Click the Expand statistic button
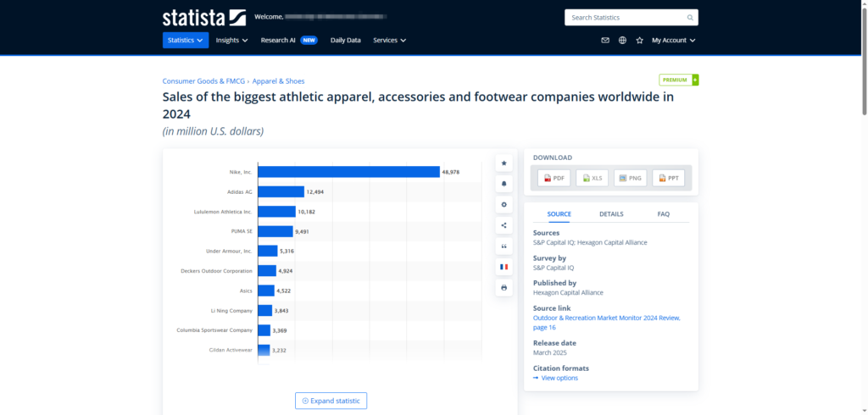This screenshot has width=868, height=415. [331, 401]
